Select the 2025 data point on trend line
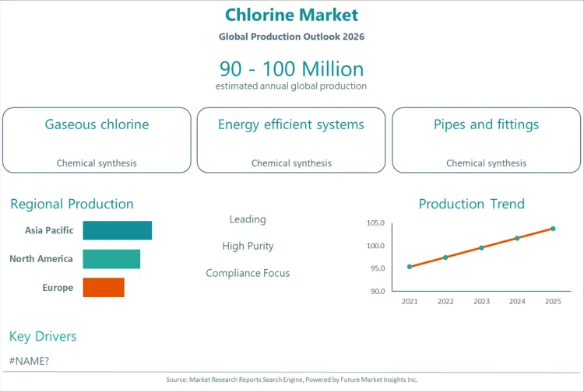Image resolution: width=584 pixels, height=392 pixels. [553, 229]
